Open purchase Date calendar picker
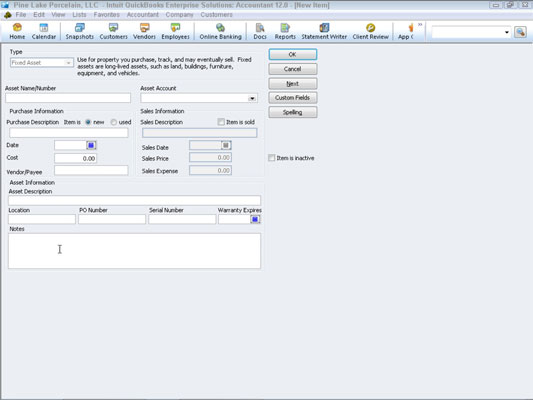The image size is (533, 400). click(91, 145)
